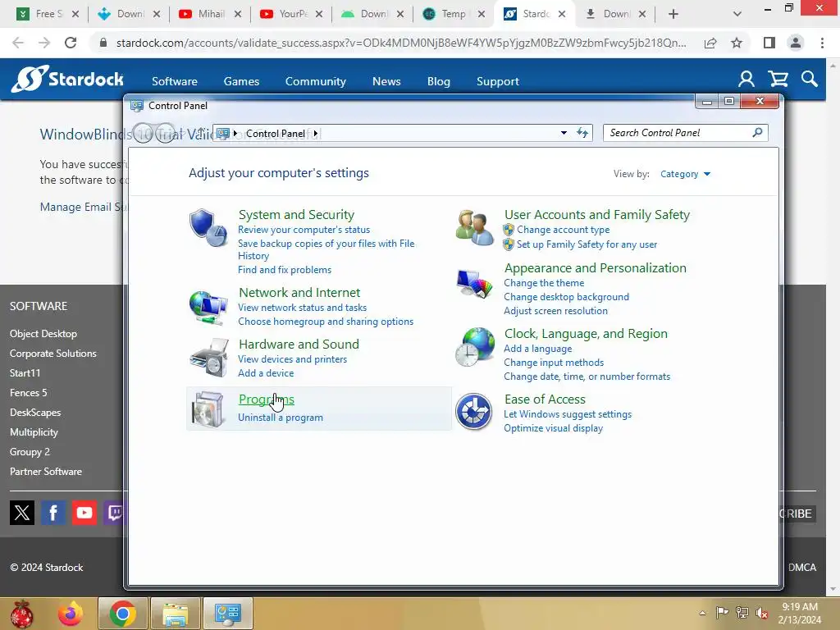The image size is (840, 630).
Task: Click Uninstall a program link
Action: (281, 418)
